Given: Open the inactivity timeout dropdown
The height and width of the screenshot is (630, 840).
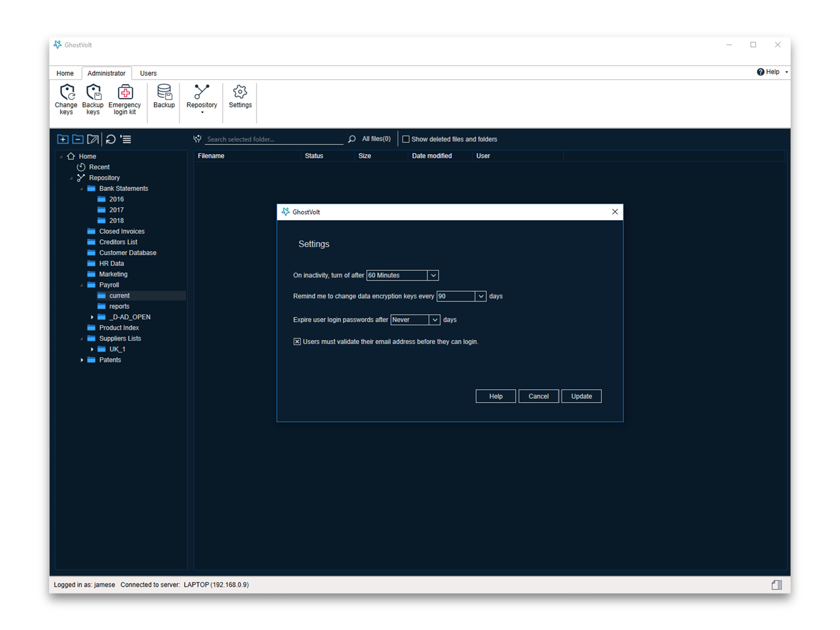Looking at the screenshot, I should (433, 275).
